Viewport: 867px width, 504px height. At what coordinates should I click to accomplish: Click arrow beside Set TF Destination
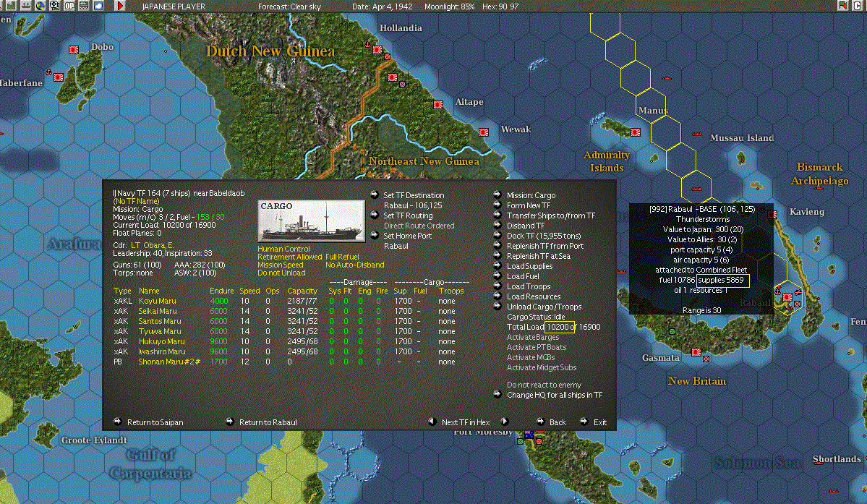(375, 195)
